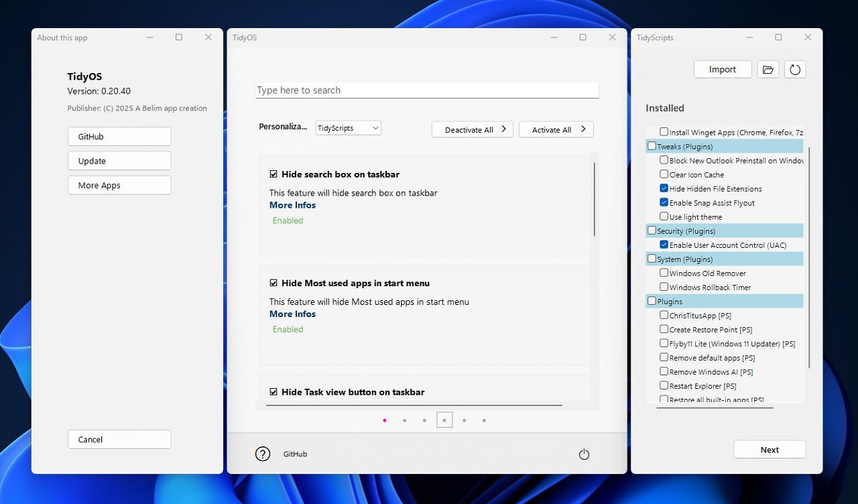Viewport: 858px width, 504px height.
Task: Click the Deactivate All button
Action: pos(473,129)
